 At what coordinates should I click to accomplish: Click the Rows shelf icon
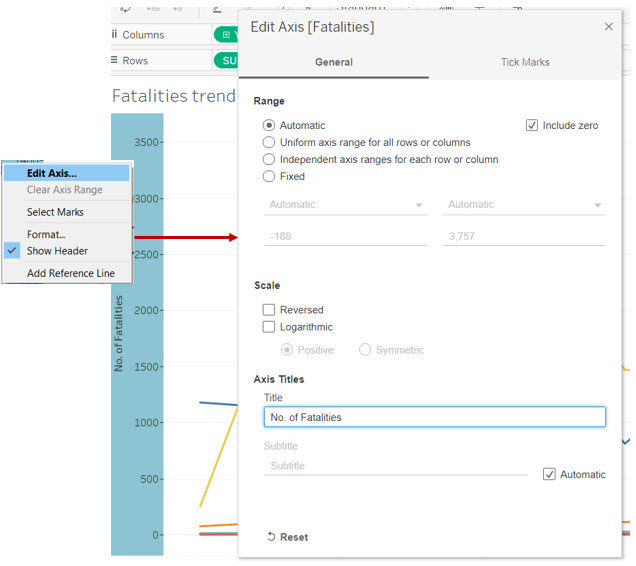[x=114, y=61]
